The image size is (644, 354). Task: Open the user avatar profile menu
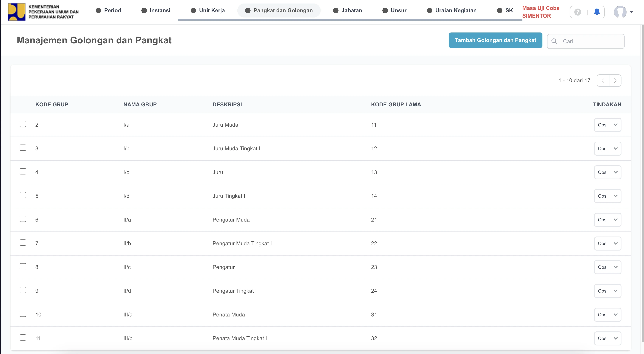(x=620, y=12)
